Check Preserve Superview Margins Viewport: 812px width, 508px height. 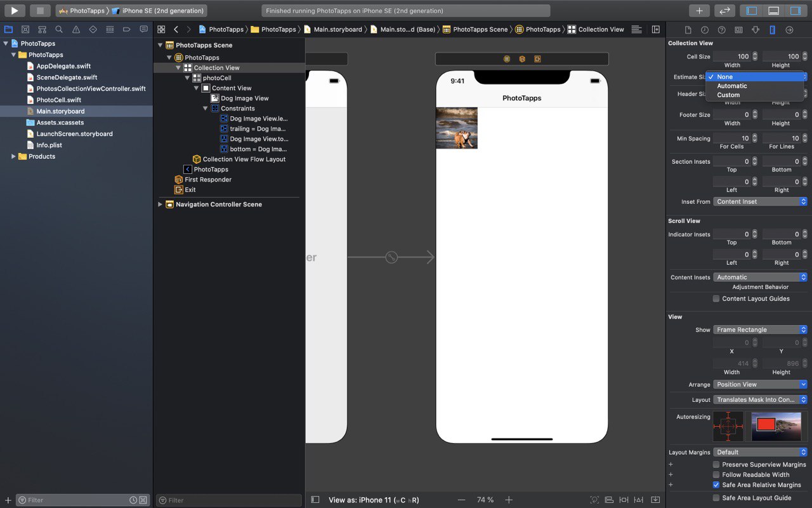coord(716,465)
